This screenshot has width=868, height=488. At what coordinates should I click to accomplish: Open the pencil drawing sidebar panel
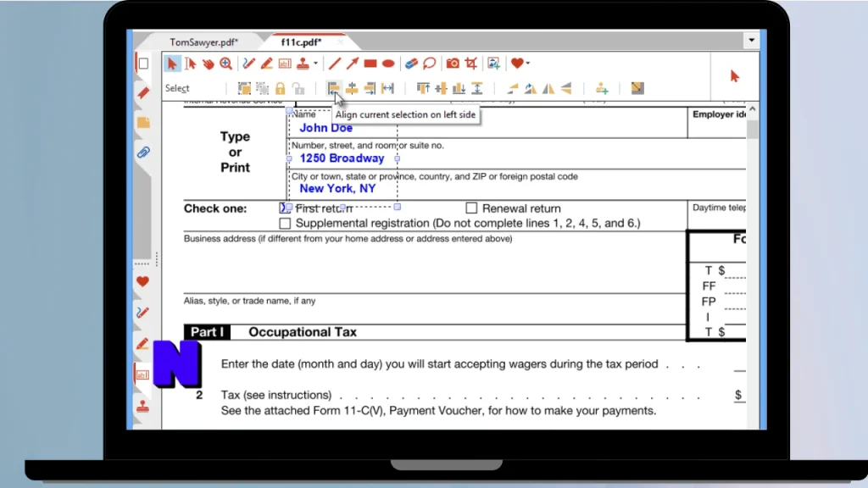pos(142,313)
